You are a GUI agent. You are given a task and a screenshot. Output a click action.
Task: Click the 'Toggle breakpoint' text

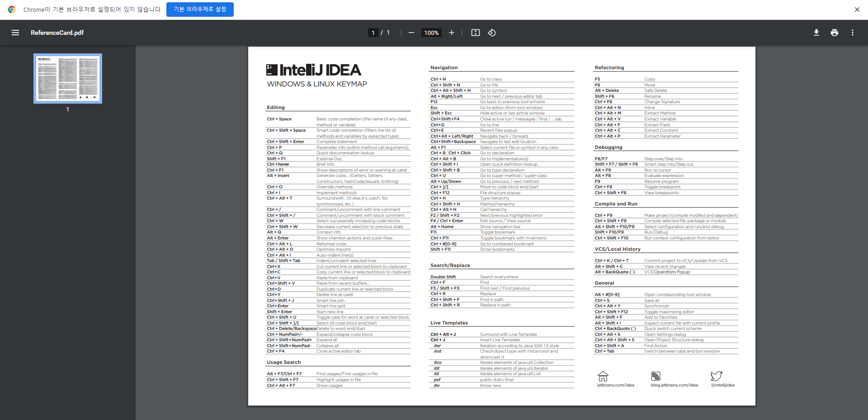tap(662, 187)
